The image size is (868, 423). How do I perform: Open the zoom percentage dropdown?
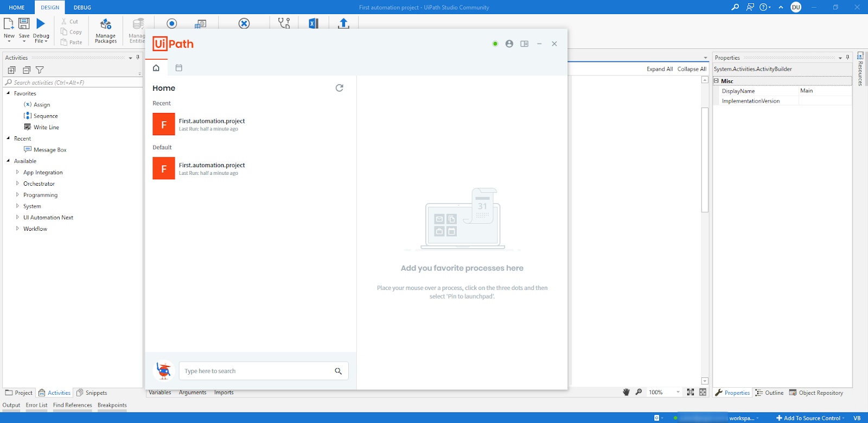(678, 392)
